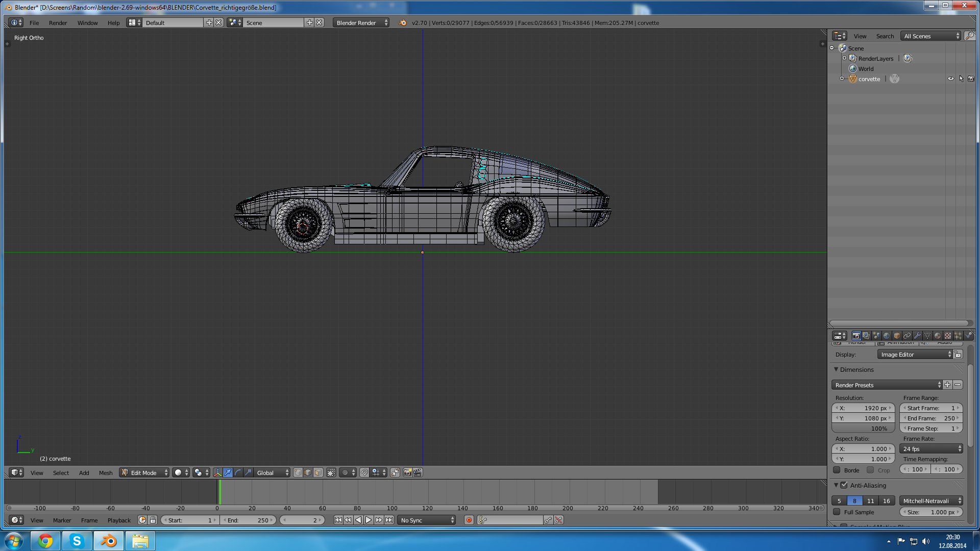The height and width of the screenshot is (551, 980).
Task: Open the top Render menu
Action: click(58, 22)
